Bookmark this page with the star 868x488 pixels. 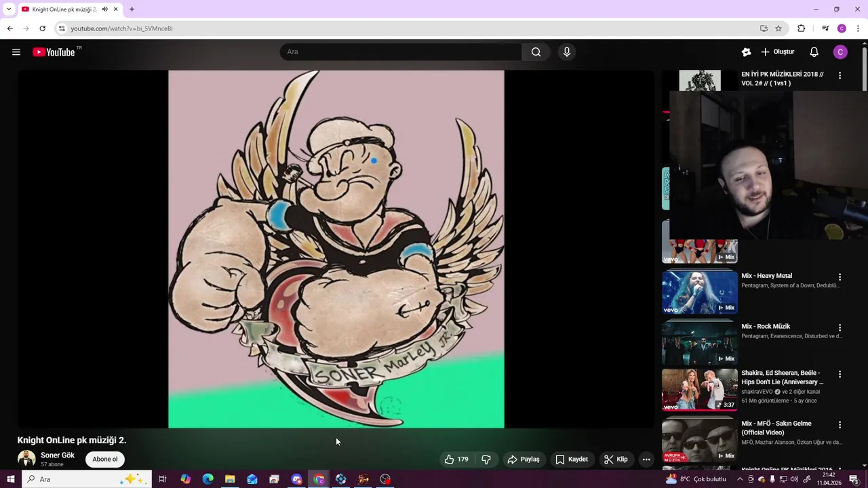tap(778, 28)
